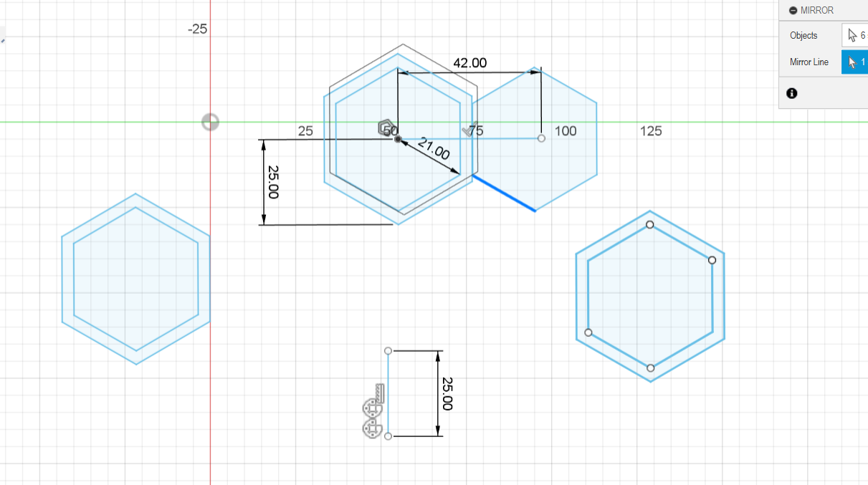Activate the Objects selection button
The height and width of the screenshot is (485, 868).
pyautogui.click(x=854, y=35)
